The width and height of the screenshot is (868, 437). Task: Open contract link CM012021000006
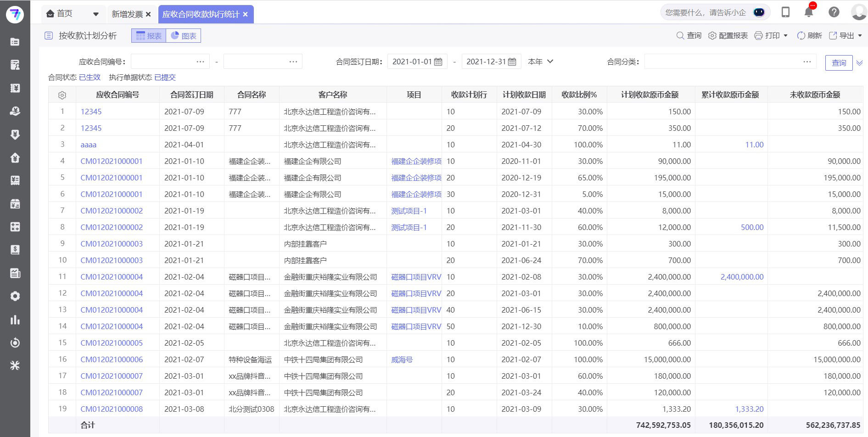pos(111,359)
